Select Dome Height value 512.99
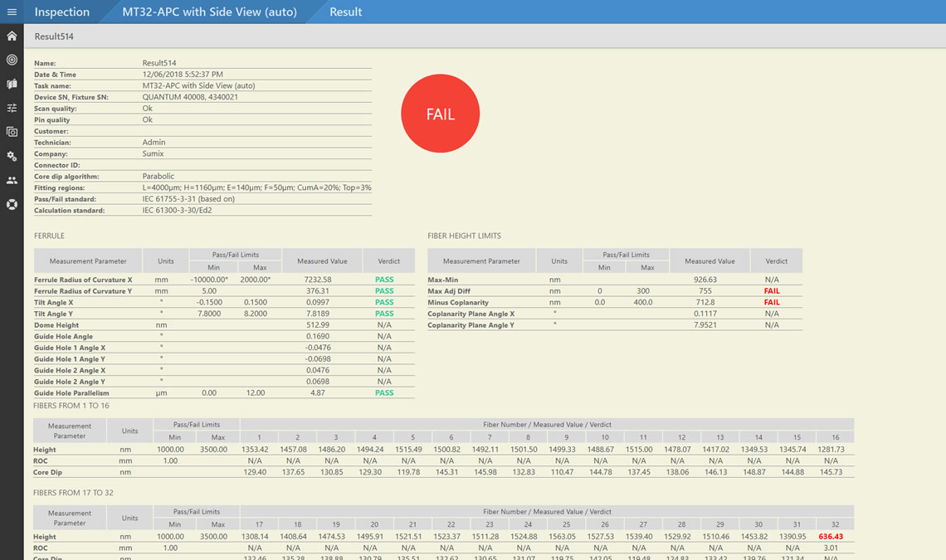 tap(318, 325)
